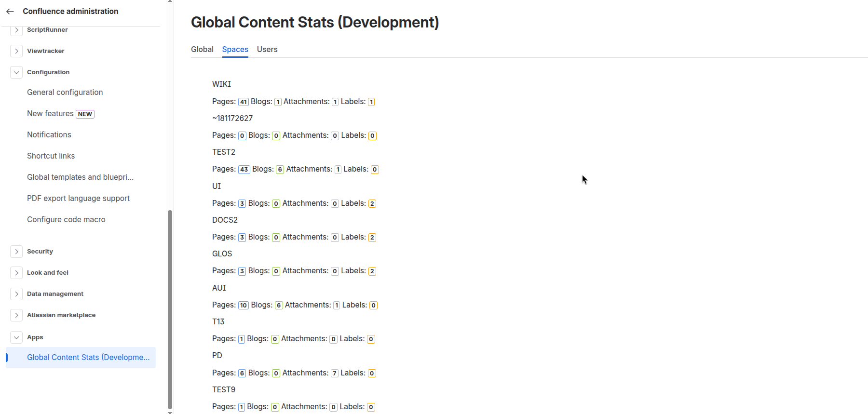Click the sidebar scrollbar thumb
868x414 pixels.
pyautogui.click(x=170, y=309)
